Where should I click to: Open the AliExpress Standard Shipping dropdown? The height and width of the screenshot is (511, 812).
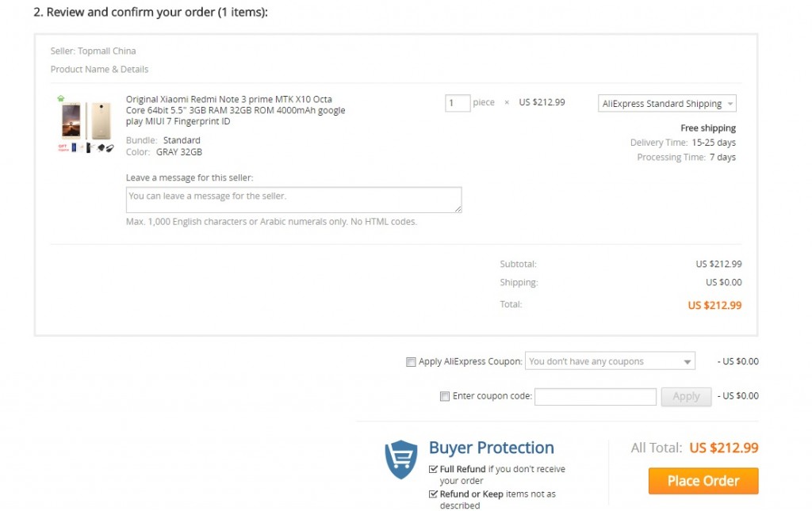667,104
